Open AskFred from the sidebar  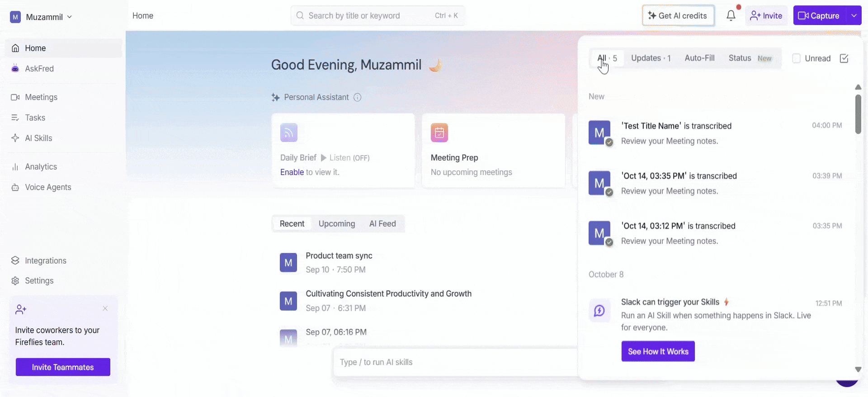pyautogui.click(x=64, y=69)
